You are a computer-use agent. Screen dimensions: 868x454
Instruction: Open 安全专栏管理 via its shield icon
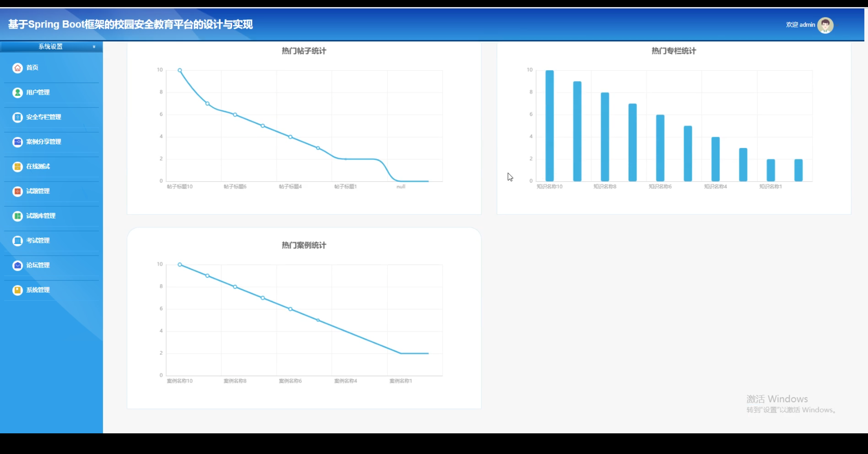coord(17,117)
